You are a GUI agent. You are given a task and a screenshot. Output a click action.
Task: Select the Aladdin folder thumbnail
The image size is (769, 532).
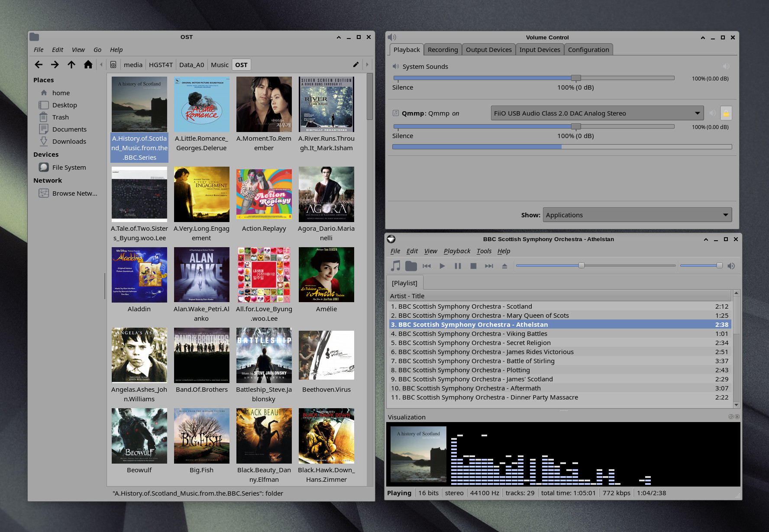pos(139,275)
